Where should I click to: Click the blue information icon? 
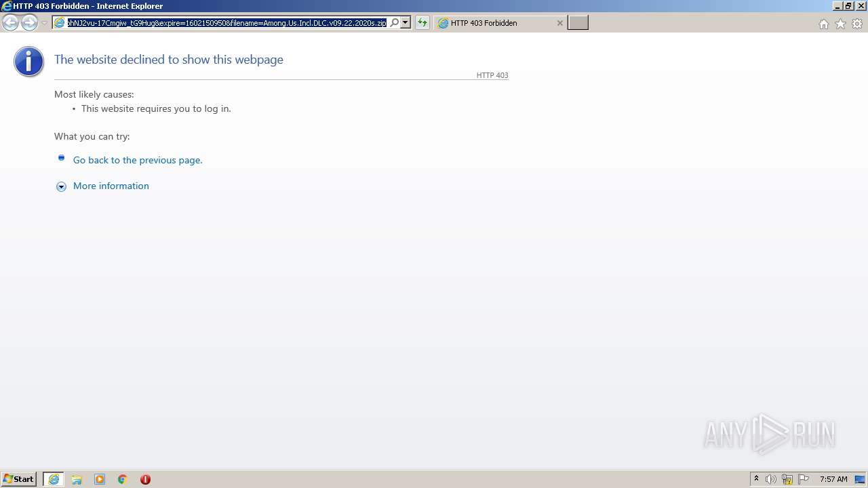(x=28, y=62)
